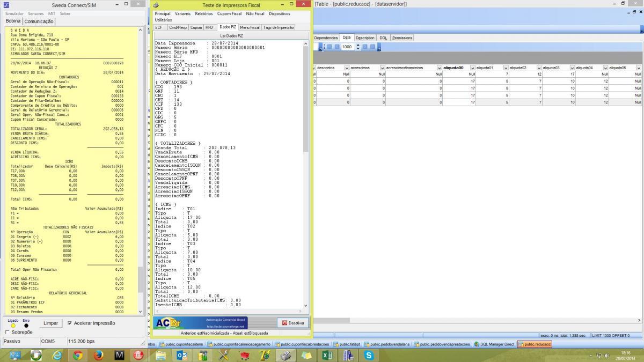Click the MIT menu in Sweda
The image size is (644, 362).
(x=52, y=13)
